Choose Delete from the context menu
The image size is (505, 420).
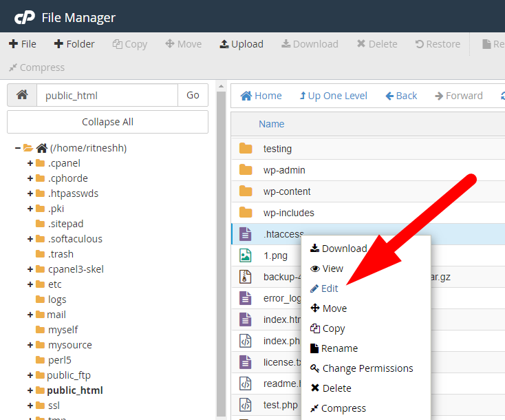pyautogui.click(x=331, y=388)
